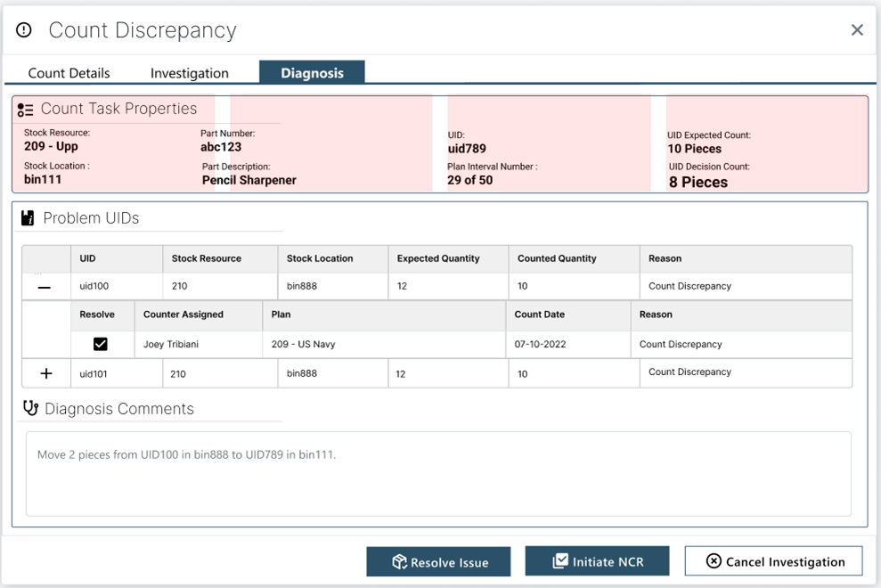Click the Count Task Properties header icon
This screenshot has width=881, height=588.
pyautogui.click(x=26, y=109)
